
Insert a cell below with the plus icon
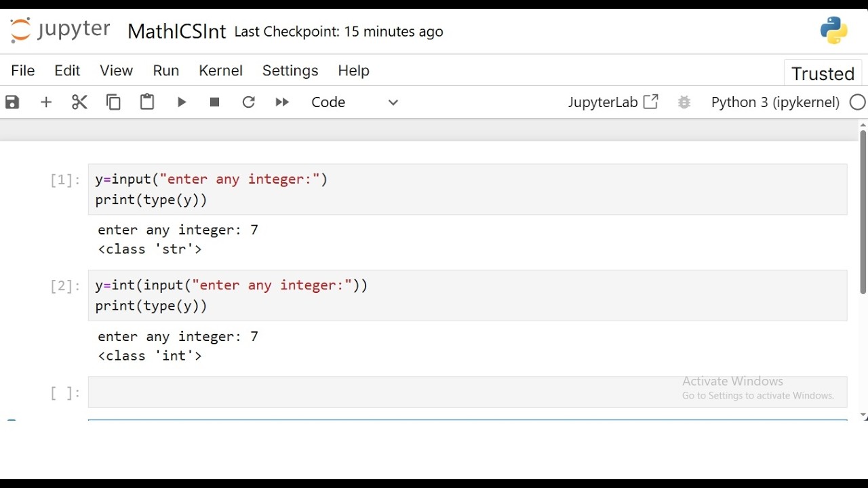[46, 102]
